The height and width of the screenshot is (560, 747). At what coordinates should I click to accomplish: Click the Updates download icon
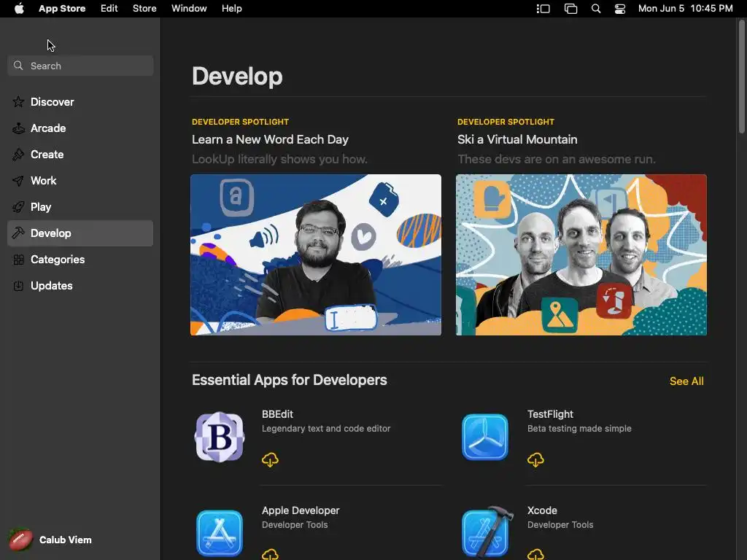point(18,286)
